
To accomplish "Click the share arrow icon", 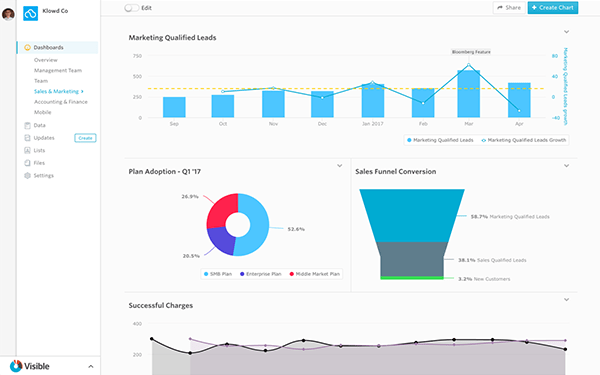I will 500,8.
